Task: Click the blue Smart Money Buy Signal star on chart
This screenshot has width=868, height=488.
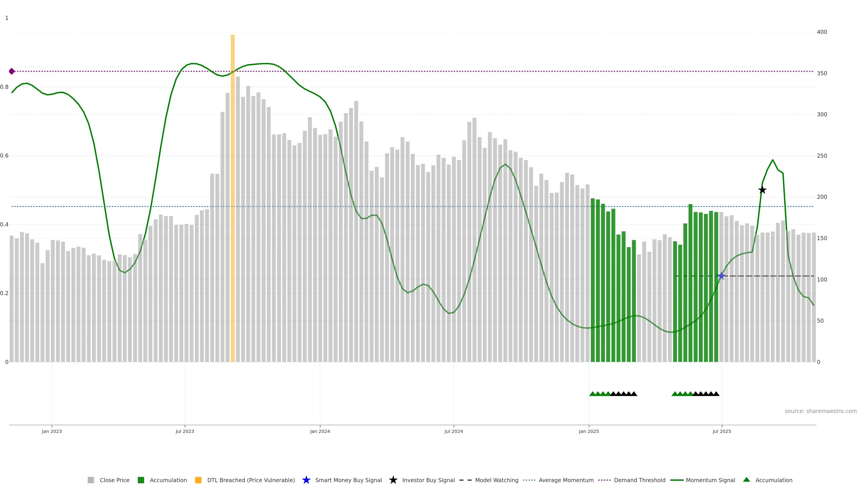Action: 721,276
